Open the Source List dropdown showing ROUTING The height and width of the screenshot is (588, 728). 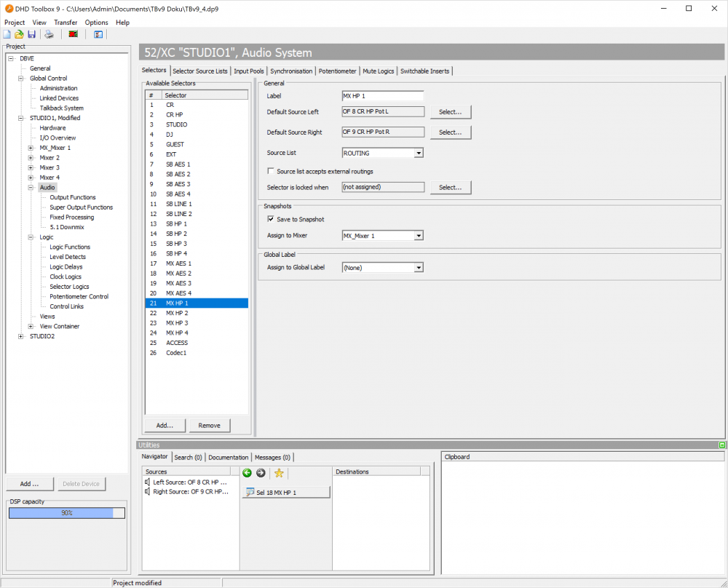coord(418,153)
